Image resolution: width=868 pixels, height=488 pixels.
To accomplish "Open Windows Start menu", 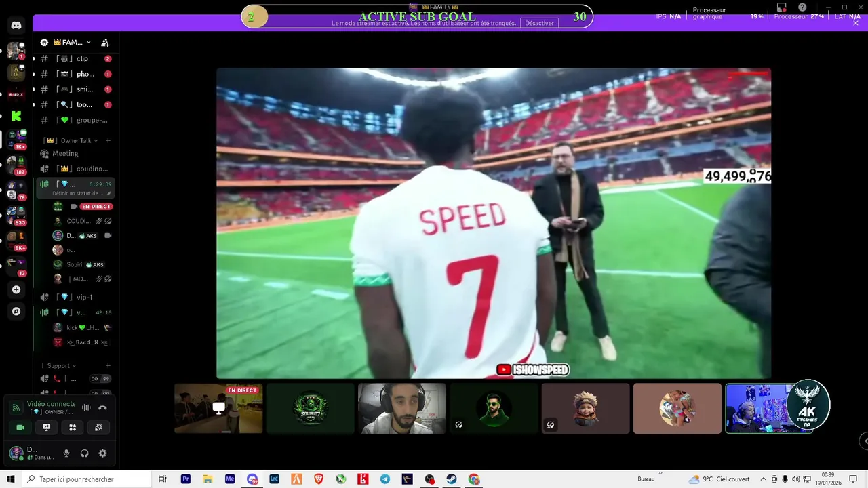I will pos(11,479).
